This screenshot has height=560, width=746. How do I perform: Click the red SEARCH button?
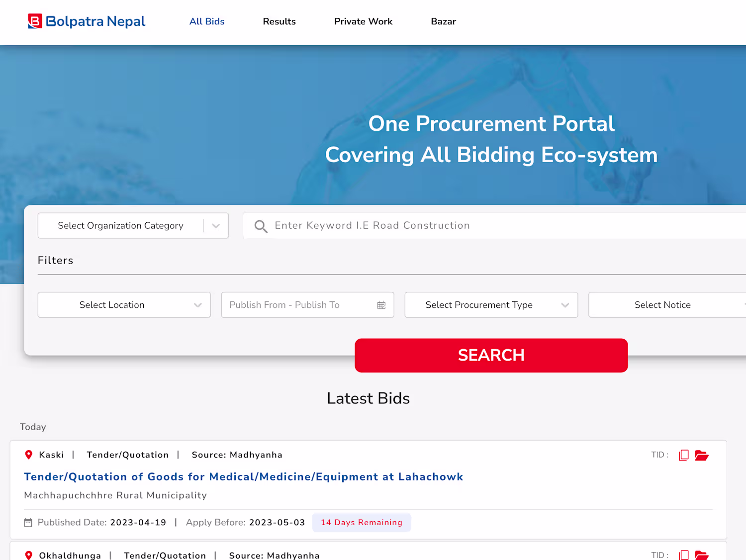pyautogui.click(x=491, y=356)
